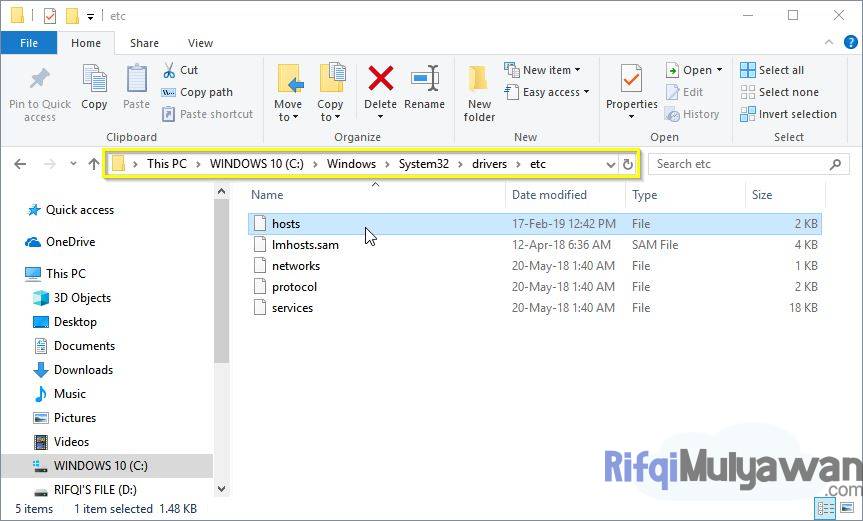Open Downloads in navigation pane

pyautogui.click(x=73, y=370)
